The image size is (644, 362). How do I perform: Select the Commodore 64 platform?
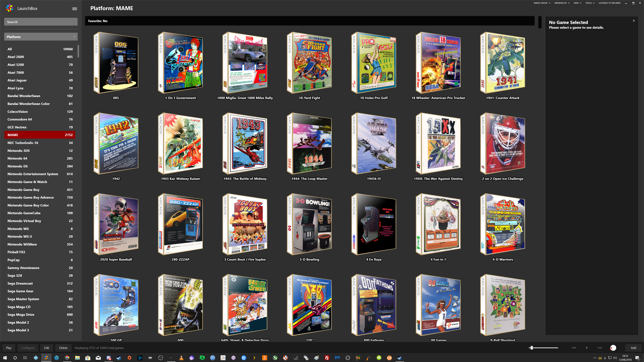click(x=40, y=119)
